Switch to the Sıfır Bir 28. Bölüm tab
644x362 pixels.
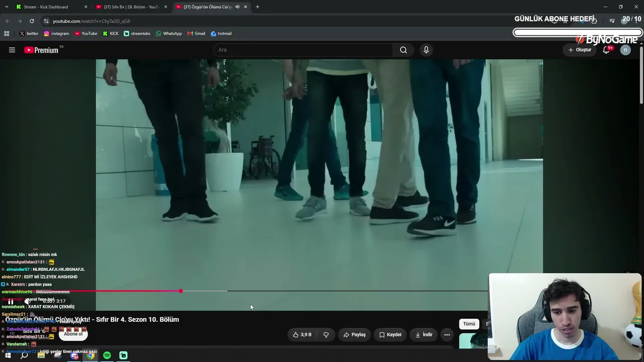point(131,7)
